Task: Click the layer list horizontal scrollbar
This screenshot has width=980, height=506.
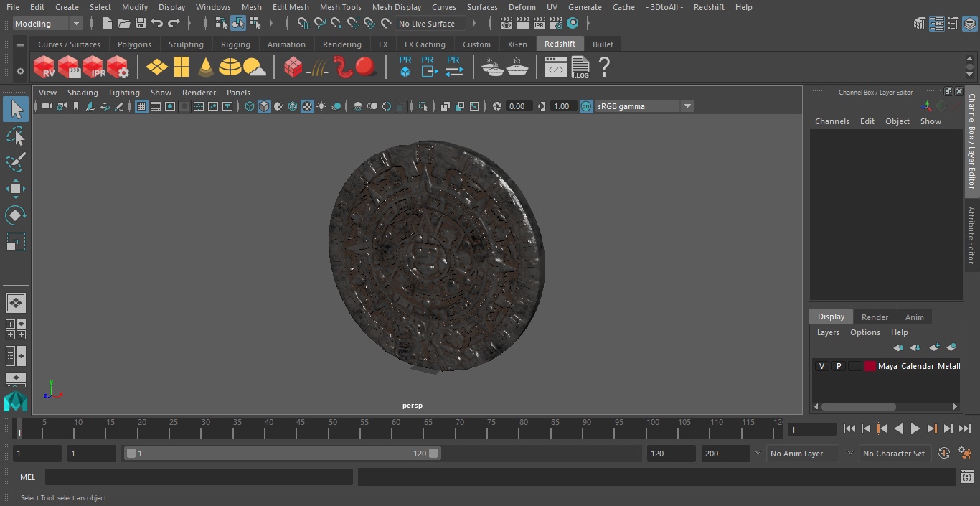Action: (x=859, y=407)
